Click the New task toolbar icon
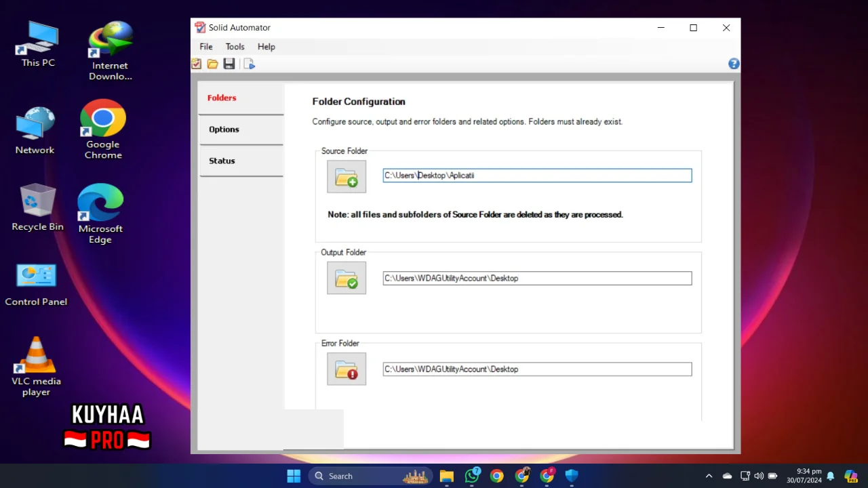Image resolution: width=868 pixels, height=488 pixels. (197, 64)
